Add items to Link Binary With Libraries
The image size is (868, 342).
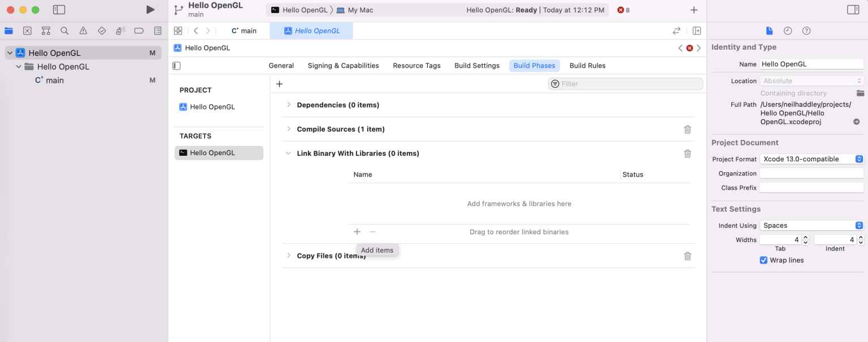pos(357,232)
